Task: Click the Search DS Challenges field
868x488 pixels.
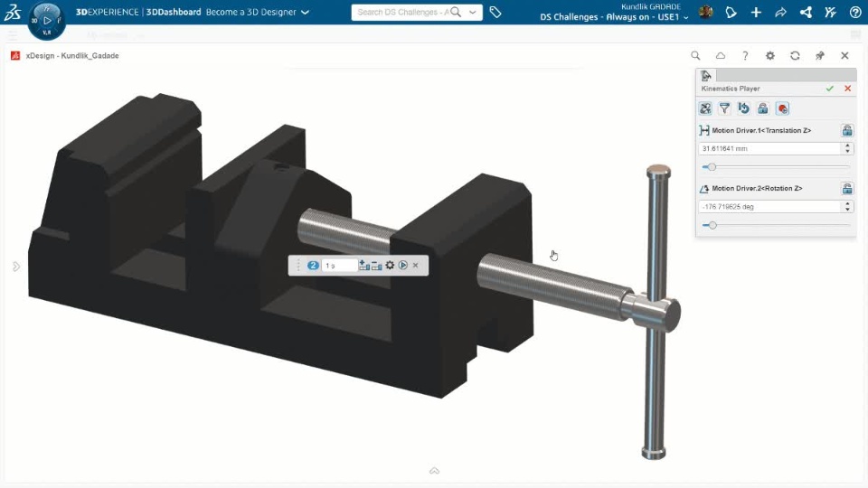Action: pos(403,12)
